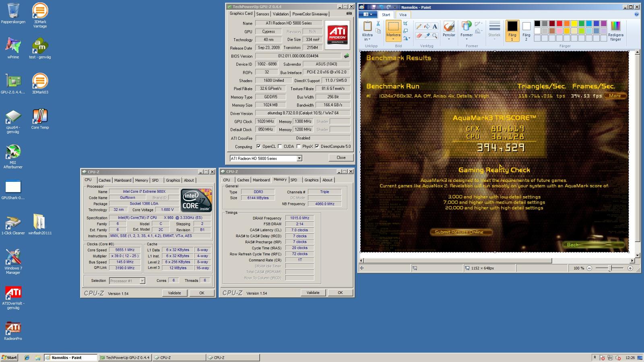Switch to the Validation tab in GPU-Z
This screenshot has height=362, width=644.
click(x=281, y=14)
